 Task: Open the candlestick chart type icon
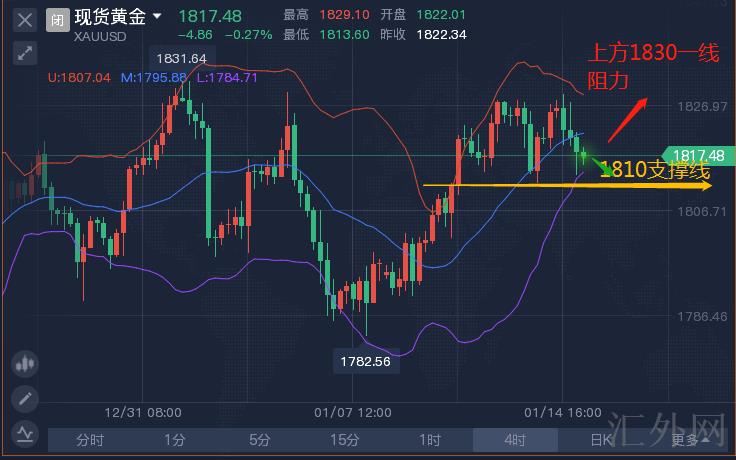(x=25, y=365)
